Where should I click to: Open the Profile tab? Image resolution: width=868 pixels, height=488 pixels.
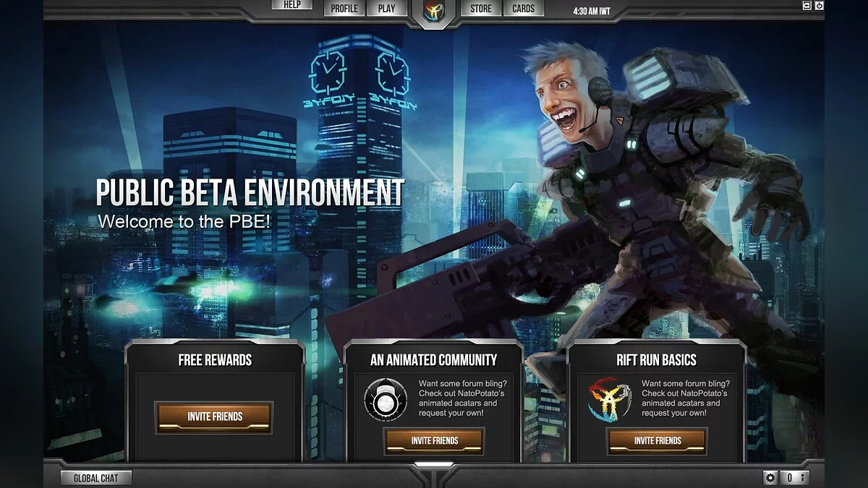click(344, 9)
